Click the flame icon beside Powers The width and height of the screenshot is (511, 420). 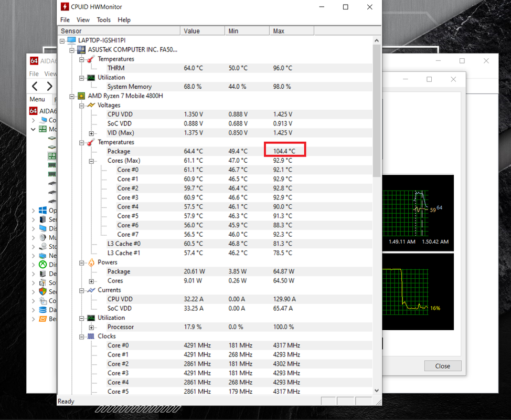tap(91, 262)
